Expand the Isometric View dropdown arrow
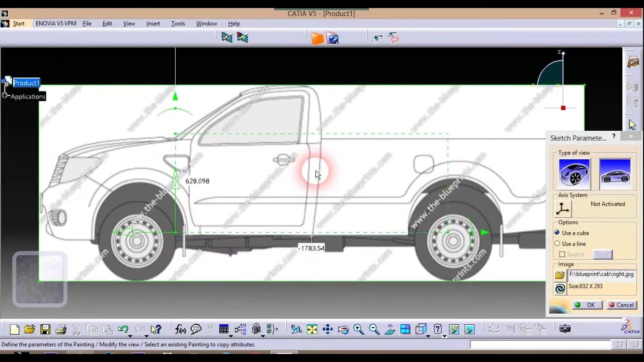644x362 pixels. 428,336
